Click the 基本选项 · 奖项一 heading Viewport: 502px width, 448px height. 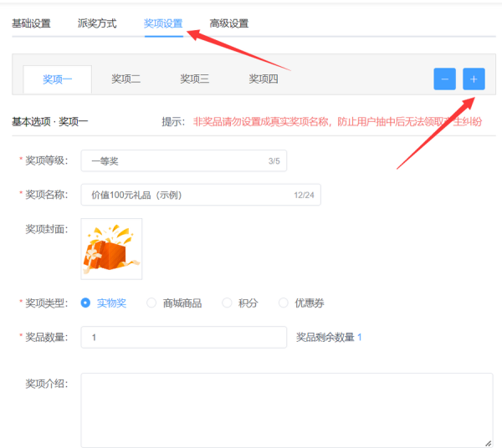[x=50, y=122]
